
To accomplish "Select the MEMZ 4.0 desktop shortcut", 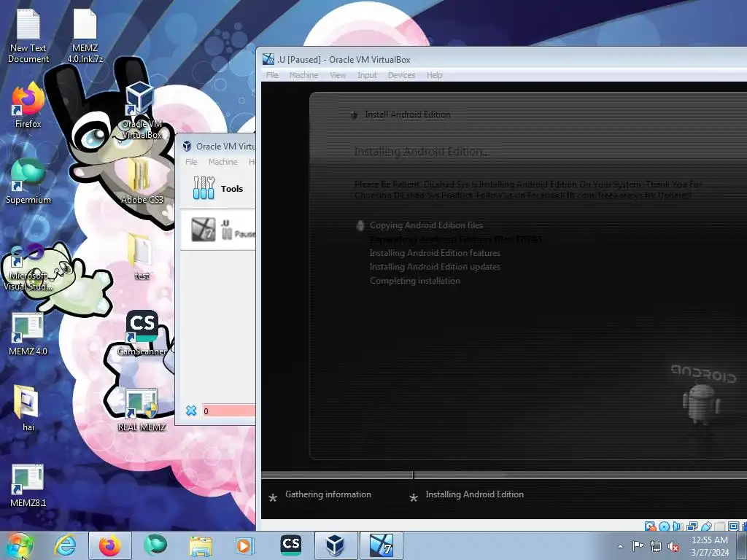I will pyautogui.click(x=28, y=334).
